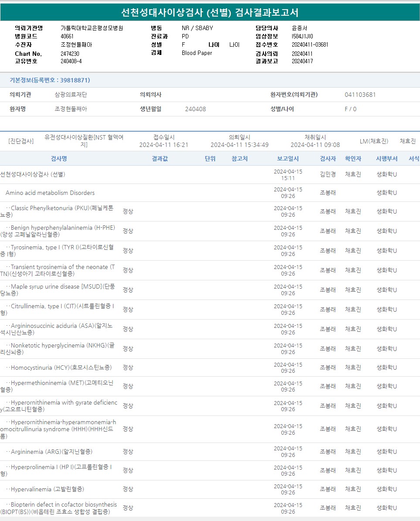Click the 검사자 column header

(328, 159)
